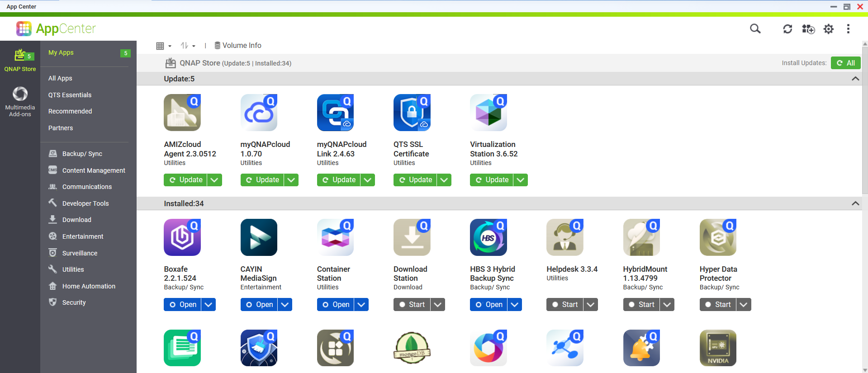The image size is (868, 373).
Task: Click the shield and broom app icon
Action: pyautogui.click(x=259, y=348)
